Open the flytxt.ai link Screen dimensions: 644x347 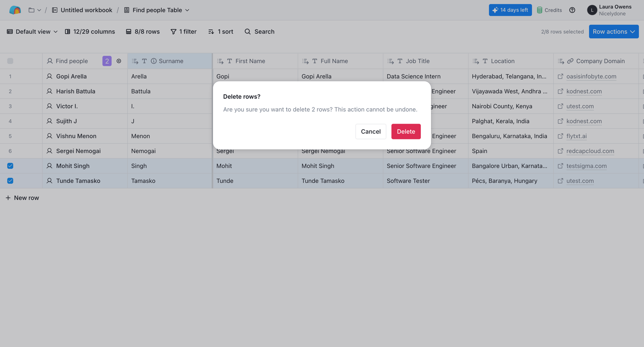point(577,136)
